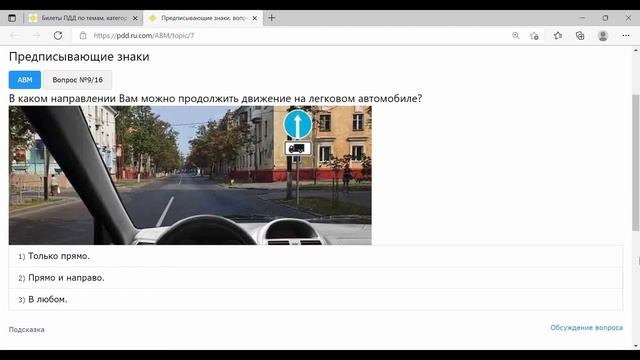Click the page vertical scrollbar thumb
The width and height of the screenshot is (640, 360).
tap(636, 162)
